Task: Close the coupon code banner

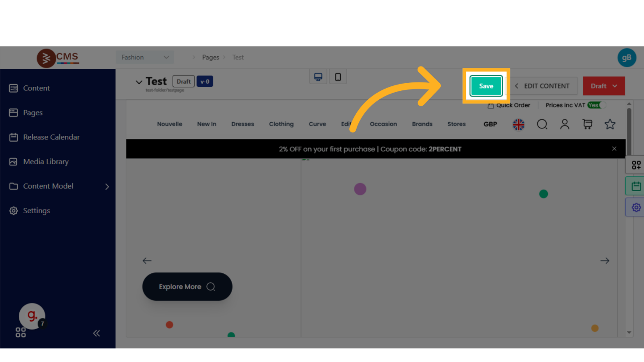Action: coord(614,149)
